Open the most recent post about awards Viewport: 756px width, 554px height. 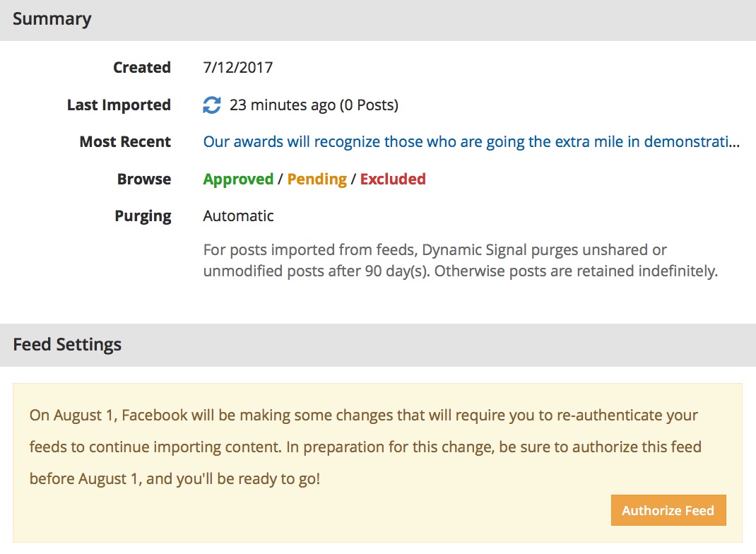pos(471,142)
